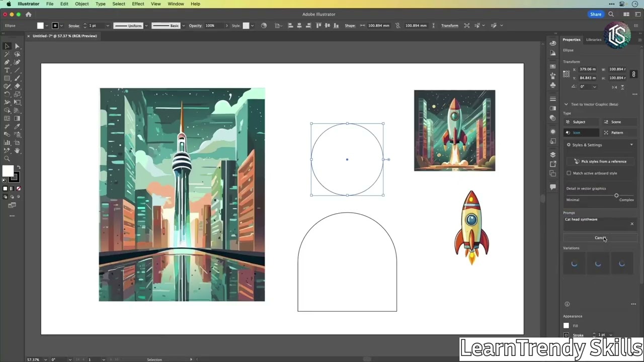Open stroke weight dropdown in control bar
This screenshot has height=362, width=644.
pos(107,26)
